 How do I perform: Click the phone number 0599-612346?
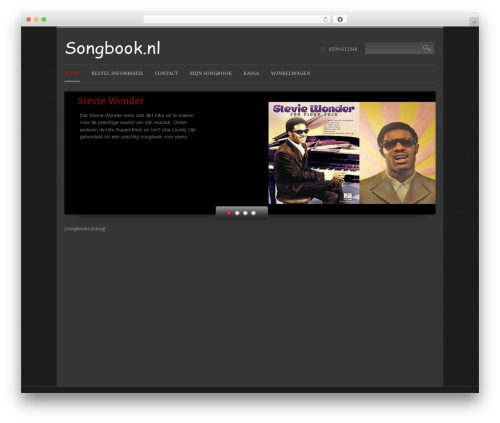[x=343, y=49]
